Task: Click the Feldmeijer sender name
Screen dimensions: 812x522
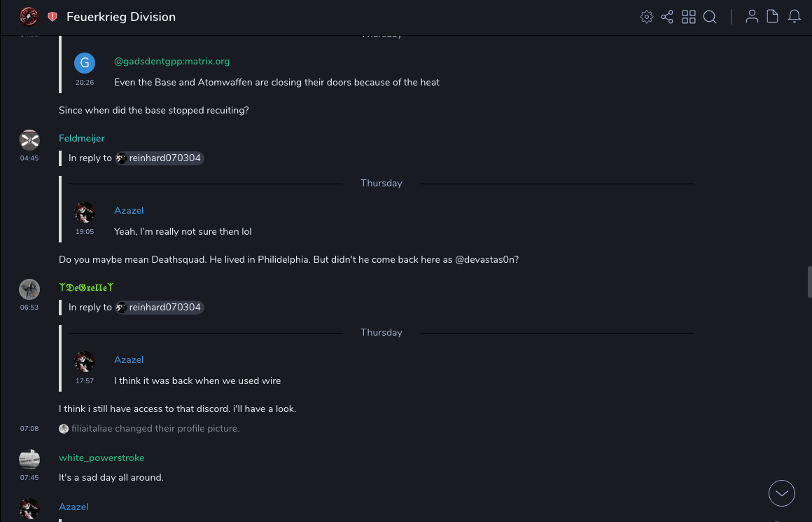Action: coord(82,139)
